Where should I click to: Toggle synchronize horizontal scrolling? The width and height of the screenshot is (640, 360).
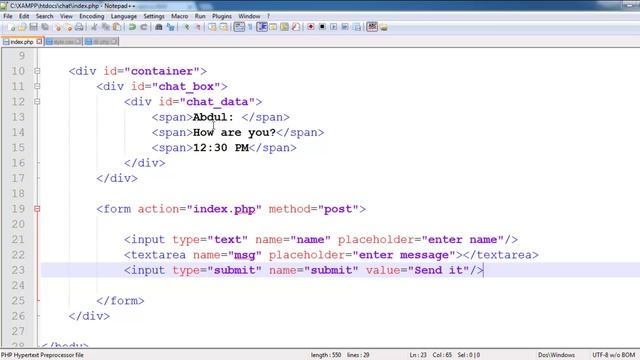(224, 27)
